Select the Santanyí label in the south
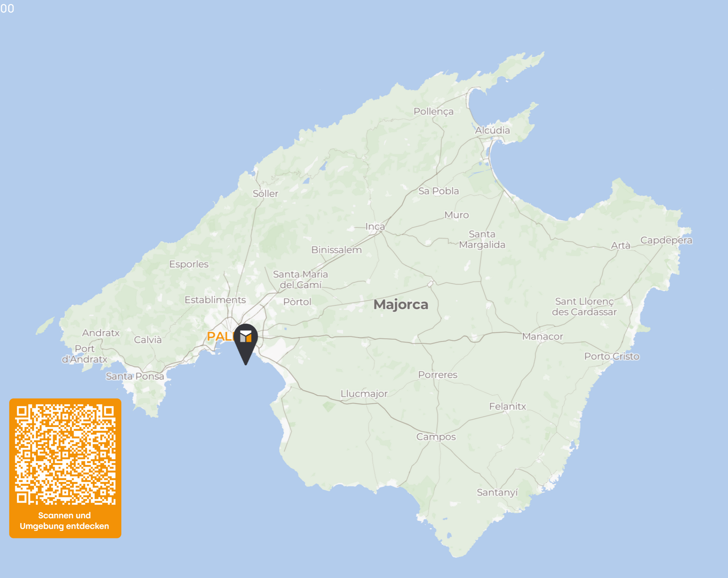Screen dimensions: 728x578 [497, 493]
